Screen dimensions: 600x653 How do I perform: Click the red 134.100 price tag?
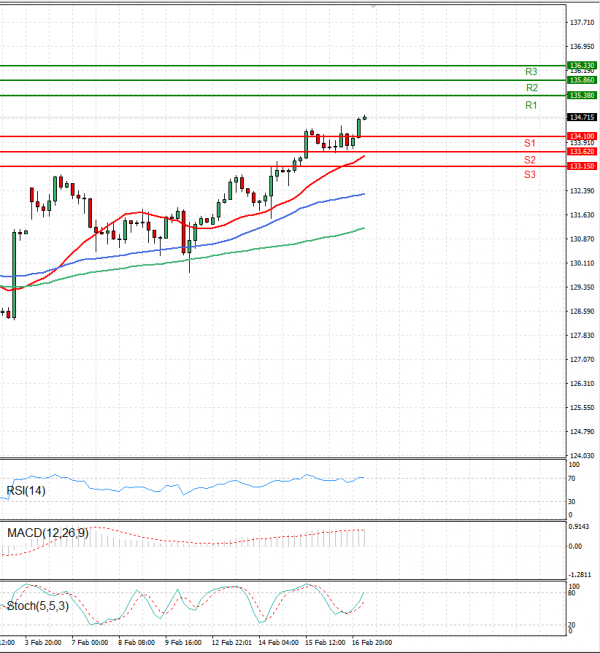(x=582, y=135)
